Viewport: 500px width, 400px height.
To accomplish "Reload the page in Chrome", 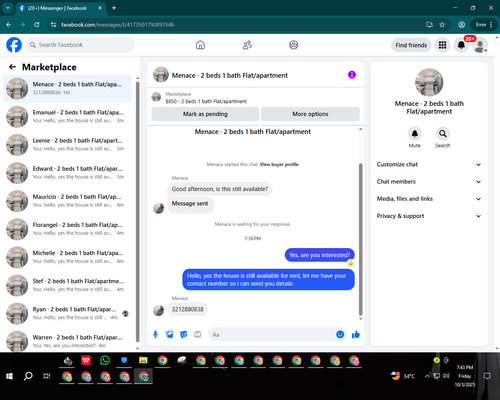I will (37, 25).
